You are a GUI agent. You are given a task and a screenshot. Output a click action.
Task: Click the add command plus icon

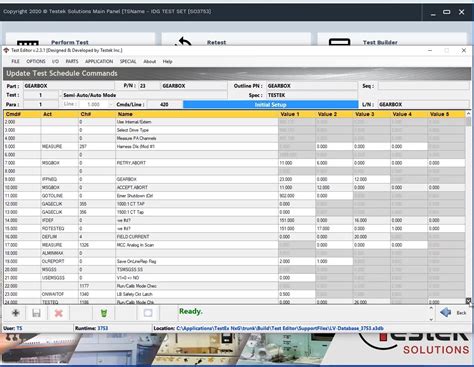(16, 313)
